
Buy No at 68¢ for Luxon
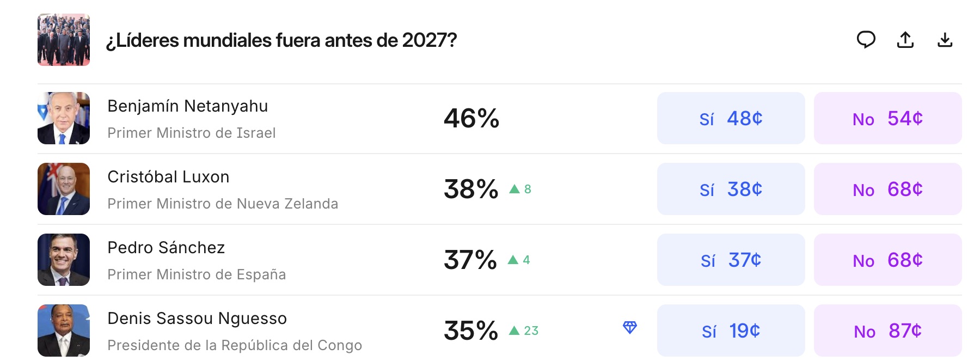[x=887, y=189]
